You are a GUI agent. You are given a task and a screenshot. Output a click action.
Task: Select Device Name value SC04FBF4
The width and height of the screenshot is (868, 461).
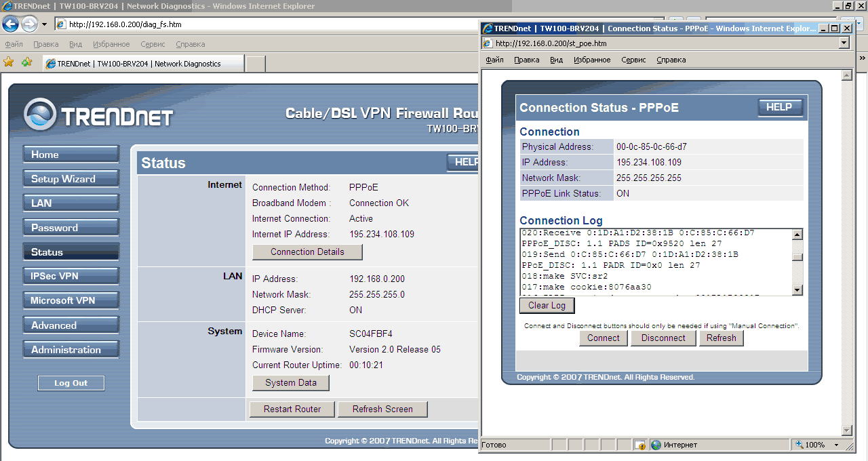point(371,334)
